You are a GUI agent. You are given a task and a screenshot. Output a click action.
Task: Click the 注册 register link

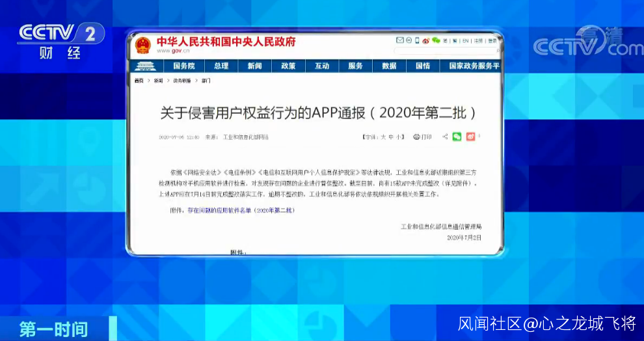(x=479, y=41)
